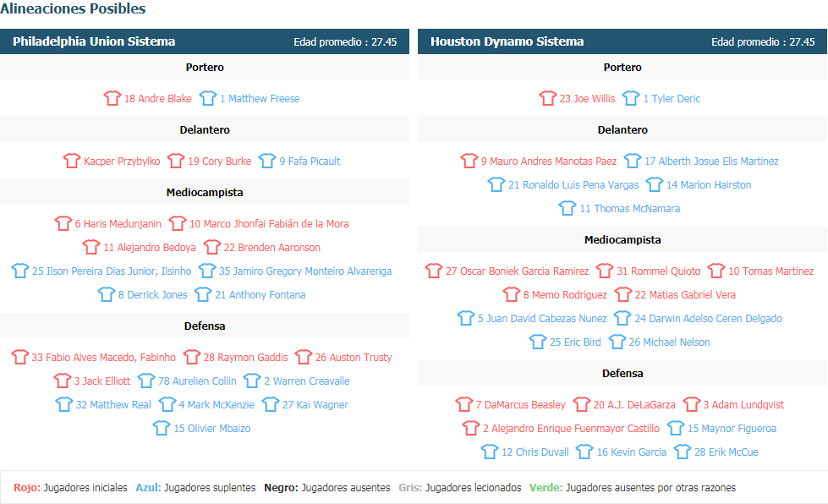828x504 pixels.
Task: Select 9 Mauro Andres Manotas Paez
Action: coord(549,161)
